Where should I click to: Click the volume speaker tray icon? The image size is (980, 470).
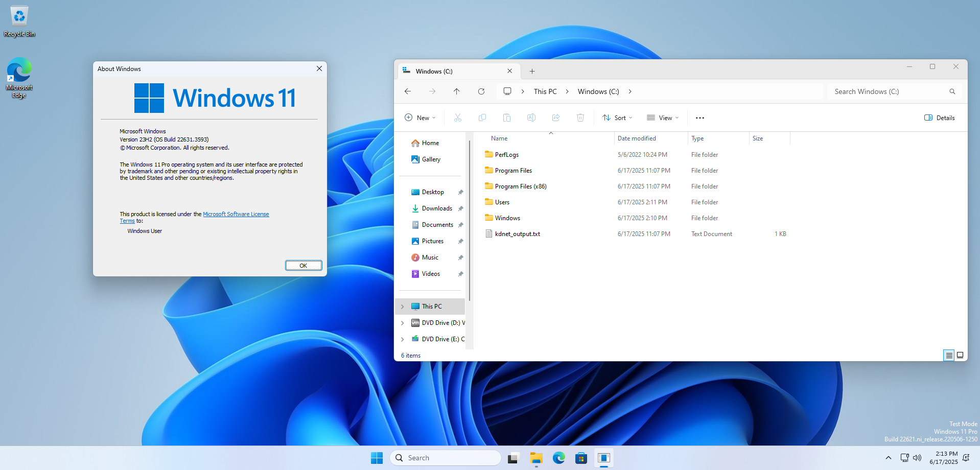pos(917,458)
